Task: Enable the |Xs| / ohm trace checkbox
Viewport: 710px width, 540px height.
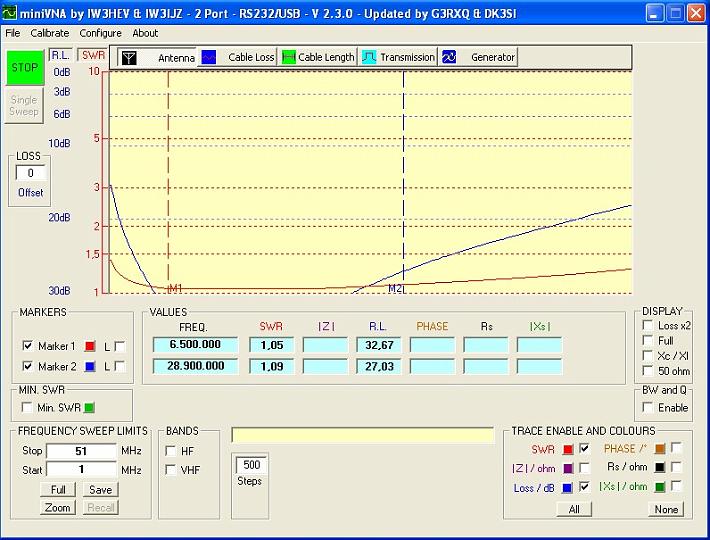Action: pos(676,486)
